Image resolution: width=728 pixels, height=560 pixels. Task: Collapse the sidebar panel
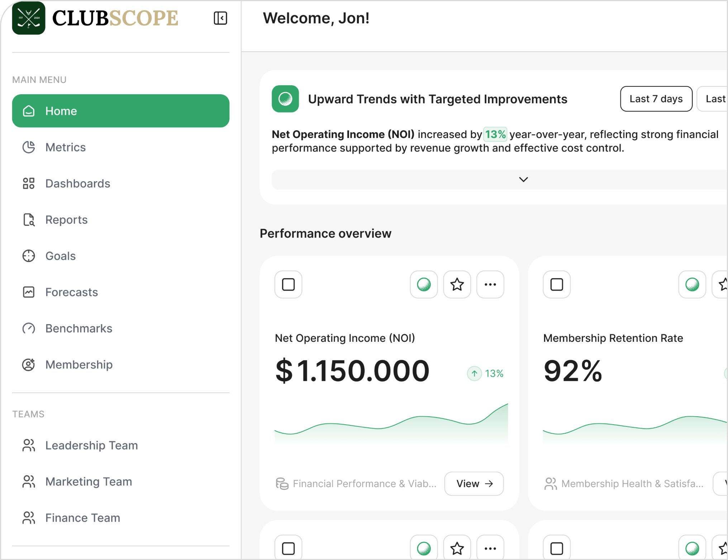tap(220, 18)
